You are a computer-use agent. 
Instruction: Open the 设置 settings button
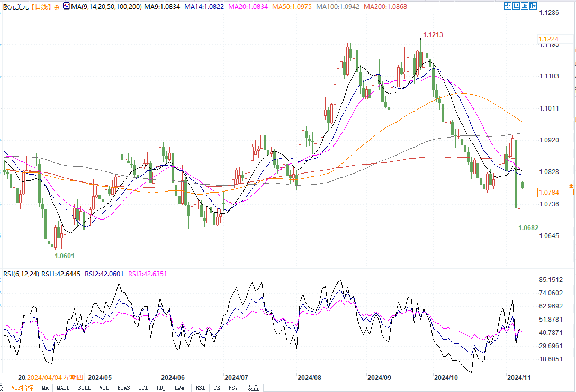pos(253,388)
